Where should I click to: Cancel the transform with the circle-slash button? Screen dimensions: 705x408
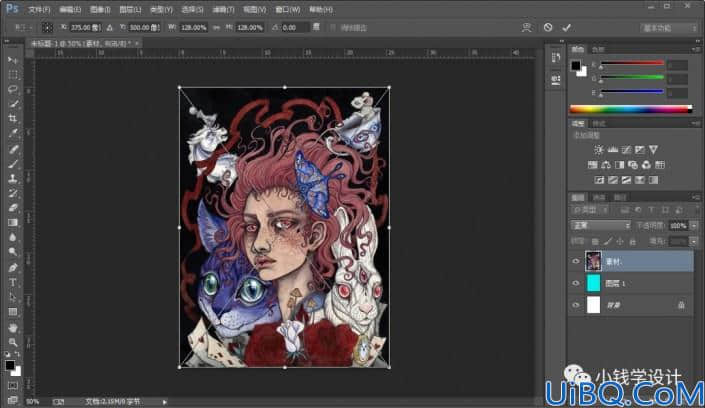click(x=548, y=27)
